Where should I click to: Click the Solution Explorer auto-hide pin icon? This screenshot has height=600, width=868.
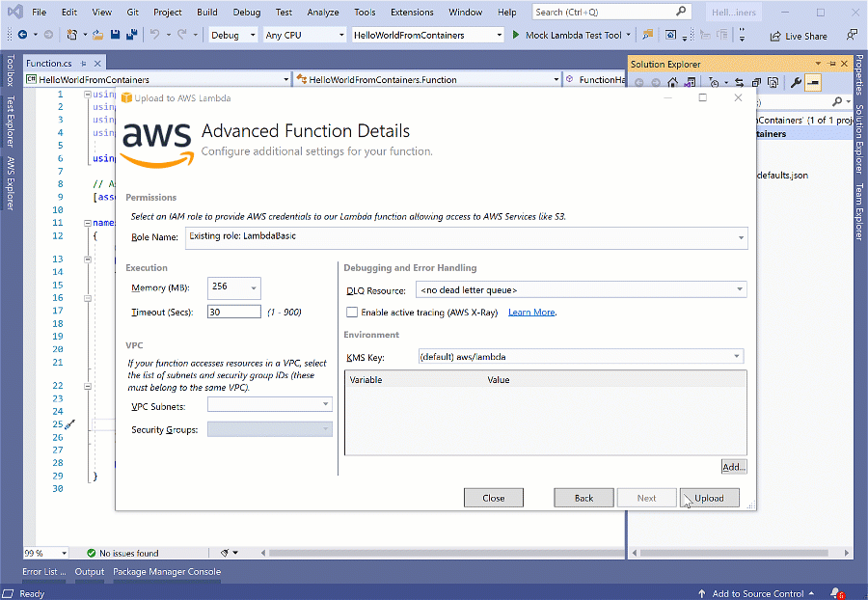click(x=831, y=64)
